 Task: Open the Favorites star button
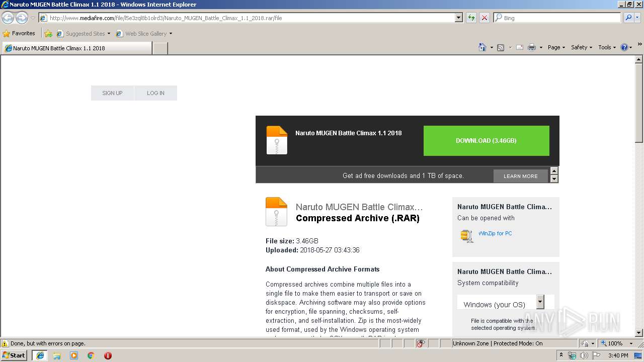(19, 34)
